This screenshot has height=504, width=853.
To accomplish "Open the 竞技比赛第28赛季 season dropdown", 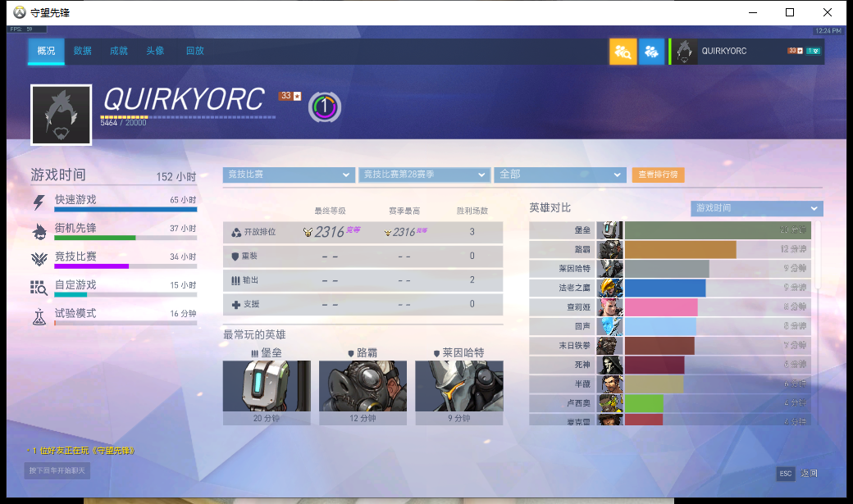I will 424,175.
